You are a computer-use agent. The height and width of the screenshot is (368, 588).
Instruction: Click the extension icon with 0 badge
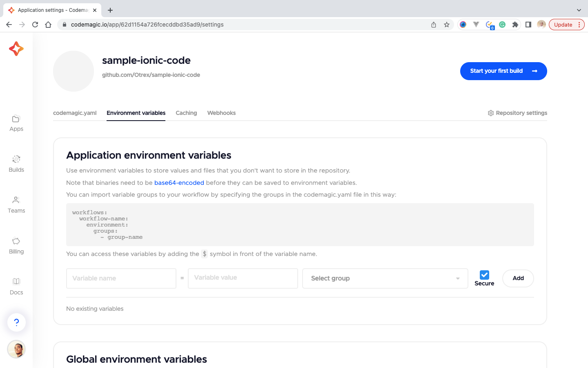[490, 25]
